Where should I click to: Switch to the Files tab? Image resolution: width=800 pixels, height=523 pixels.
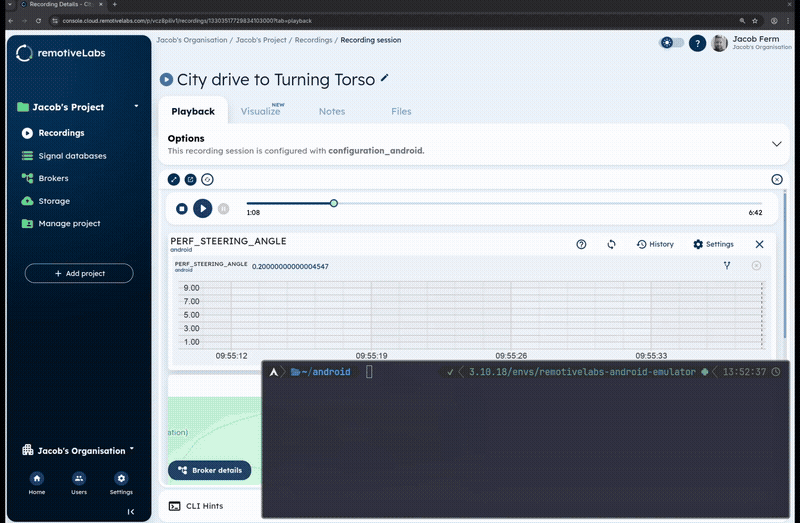(401, 111)
